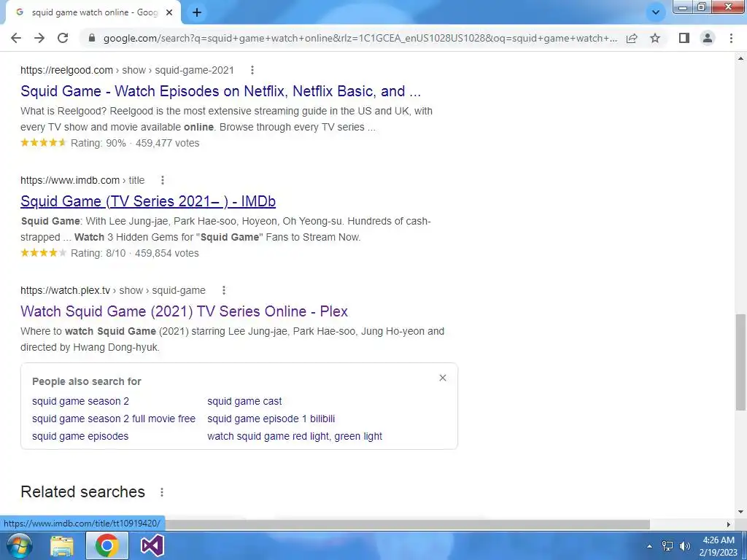Search for squid game season 2
Viewport: 747px width, 560px height.
80,401
